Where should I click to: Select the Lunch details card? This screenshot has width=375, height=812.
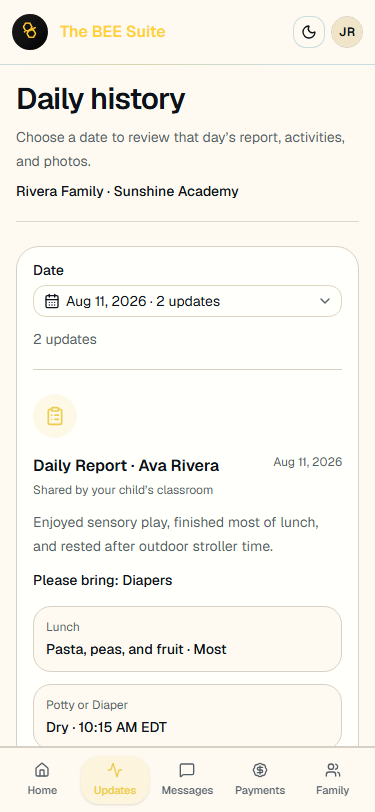[x=188, y=639]
